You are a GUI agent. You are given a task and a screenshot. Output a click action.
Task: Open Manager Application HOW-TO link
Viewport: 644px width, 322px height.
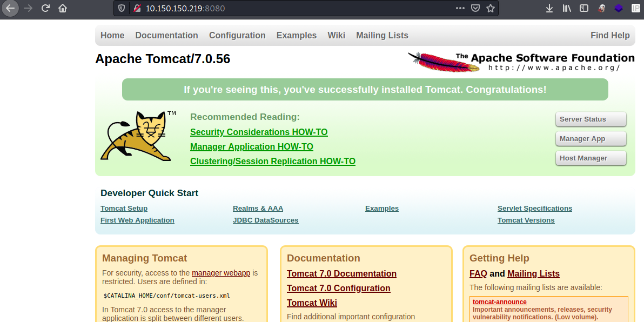[252, 146]
